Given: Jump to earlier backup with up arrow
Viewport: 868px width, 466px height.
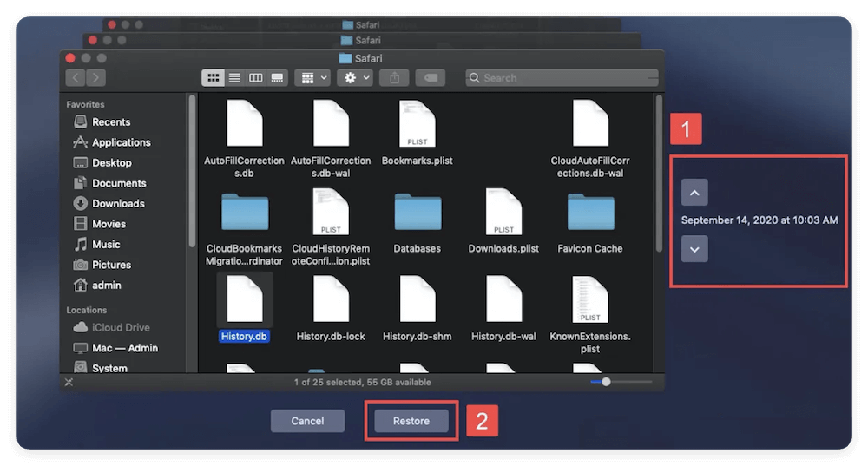Looking at the screenshot, I should pyautogui.click(x=694, y=192).
